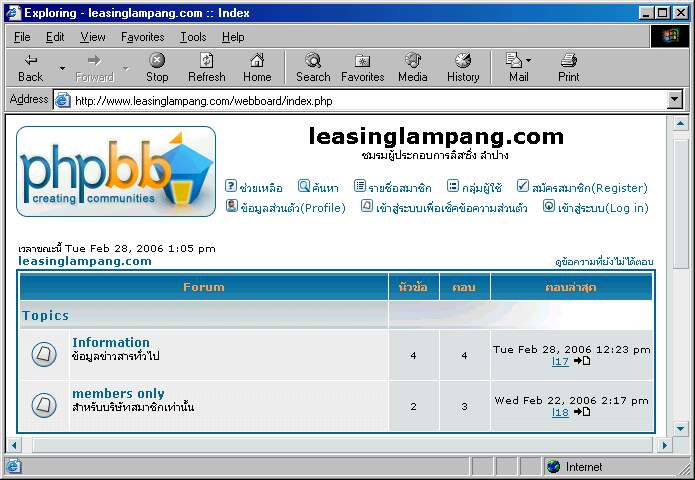Open the Search toolbar icon
The height and width of the screenshot is (480, 695).
[313, 61]
